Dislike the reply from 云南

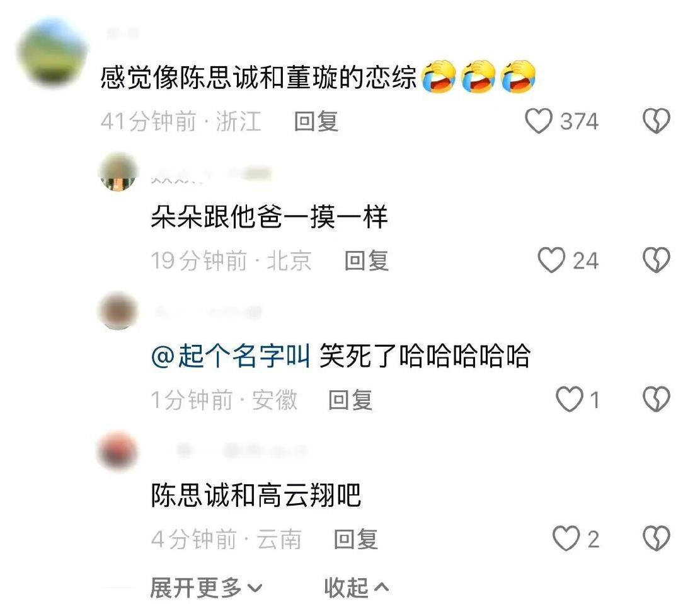[x=657, y=538]
